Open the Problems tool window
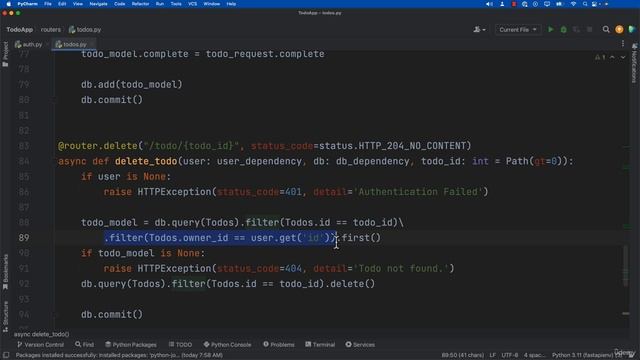The width and height of the screenshot is (640, 360). 279,345
